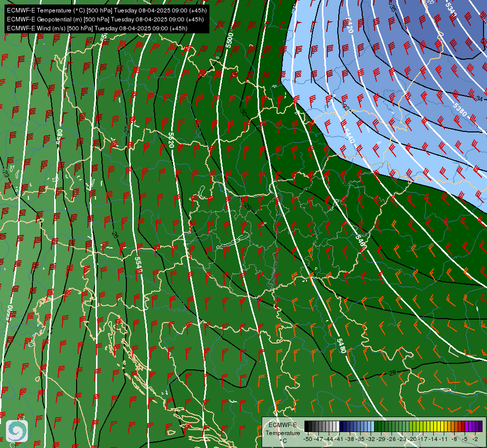
Task: Click the 23 isotherm label
Action: click(6, 174)
